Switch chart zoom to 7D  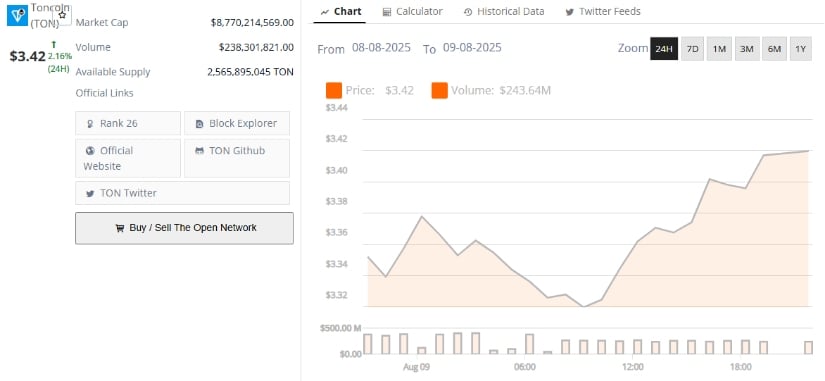pyautogui.click(x=692, y=49)
